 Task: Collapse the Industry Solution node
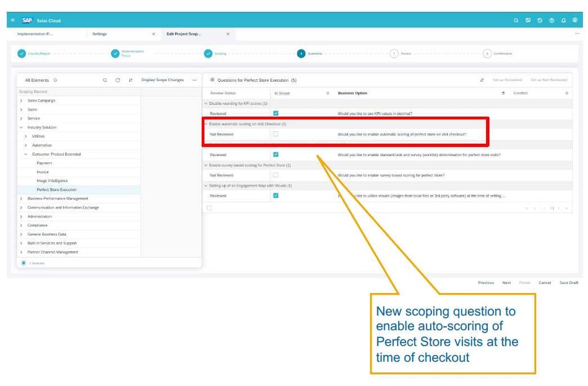(21, 127)
